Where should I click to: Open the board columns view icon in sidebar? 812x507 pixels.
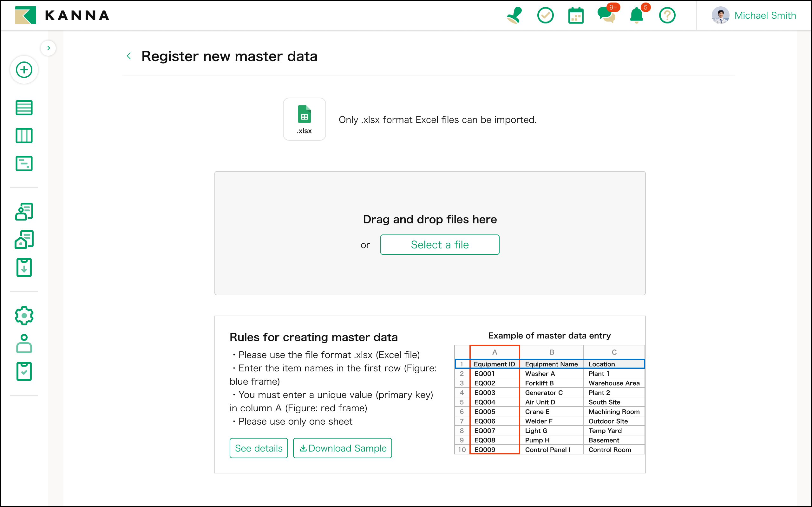24,136
